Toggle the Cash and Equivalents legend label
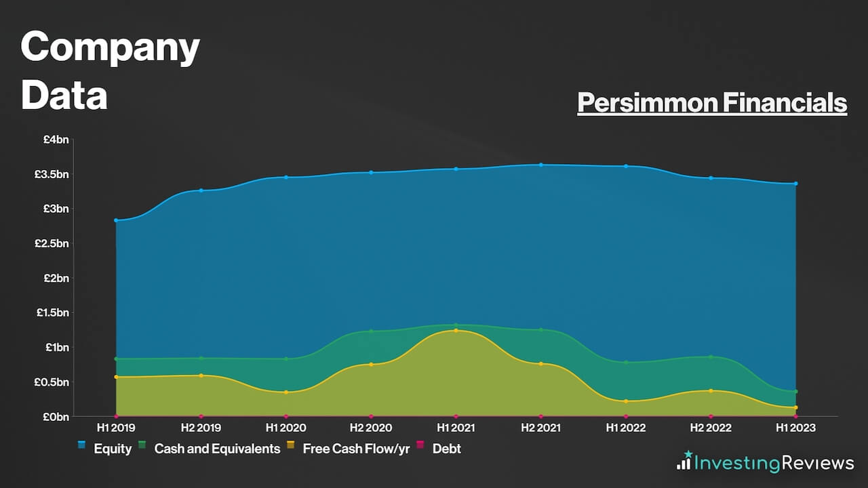The image size is (868, 488). pos(217,449)
